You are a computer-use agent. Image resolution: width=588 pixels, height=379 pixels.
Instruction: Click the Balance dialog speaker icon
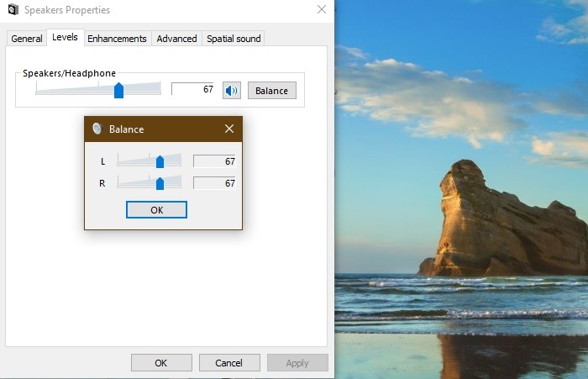click(x=97, y=129)
